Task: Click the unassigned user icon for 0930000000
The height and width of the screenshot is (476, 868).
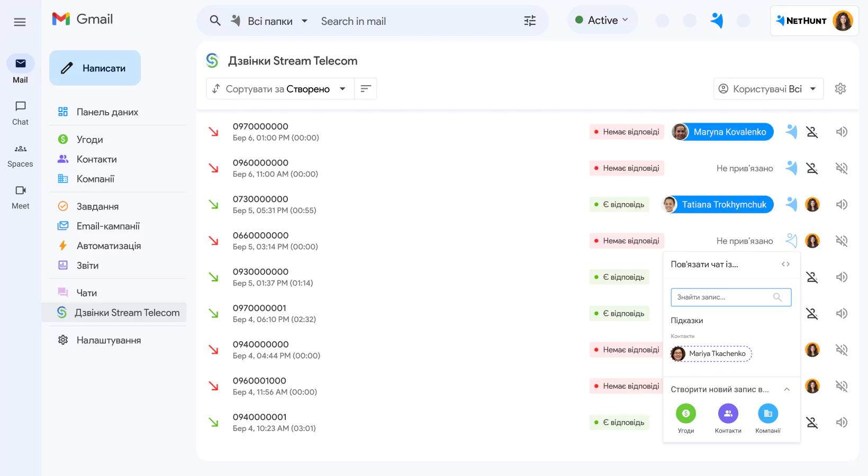Action: click(812, 277)
